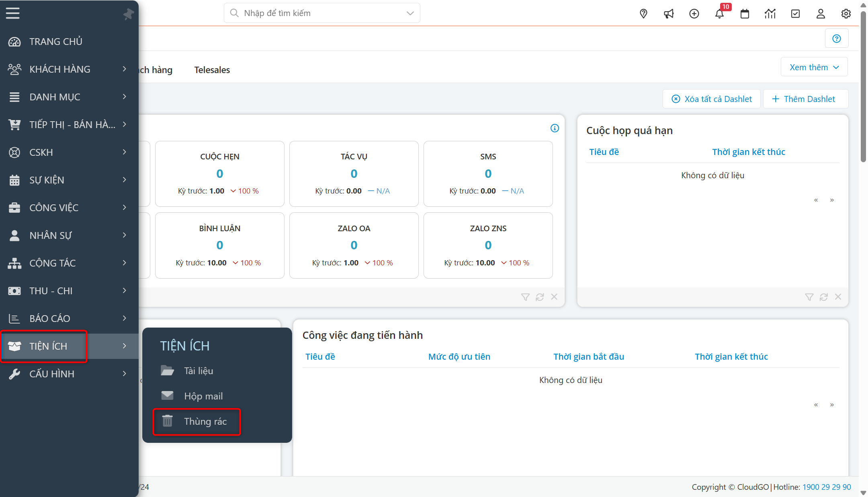Toggle the sidebar pin icon

pyautogui.click(x=128, y=14)
